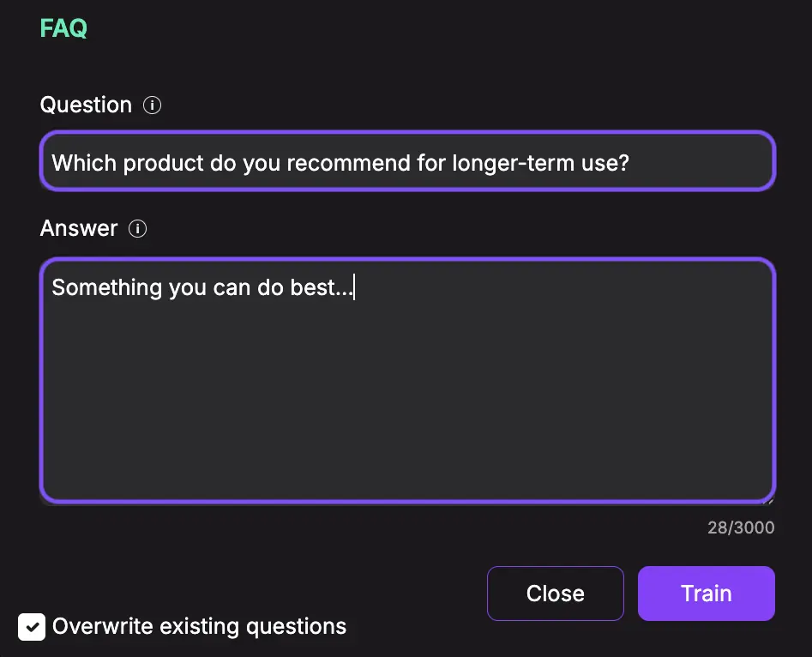Screen dimensions: 812x657
Task: Click the Question field label
Action: [x=86, y=105]
